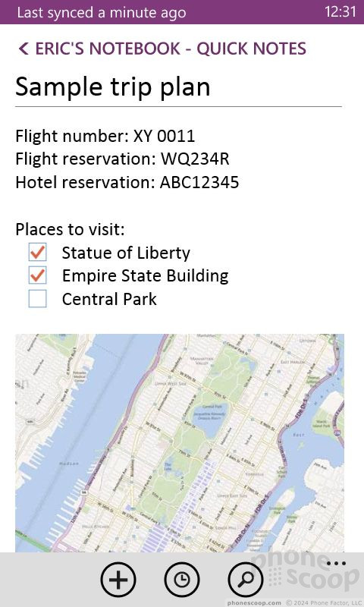
Task: Tap the add new note plus icon
Action: click(118, 580)
